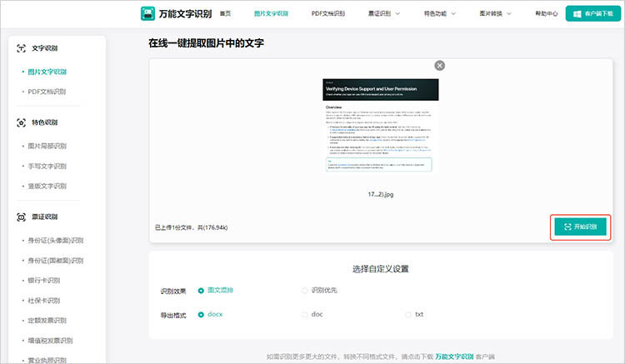Click the 万能文字识别 client download link
Viewport: 625px width, 364px height.
(x=454, y=357)
